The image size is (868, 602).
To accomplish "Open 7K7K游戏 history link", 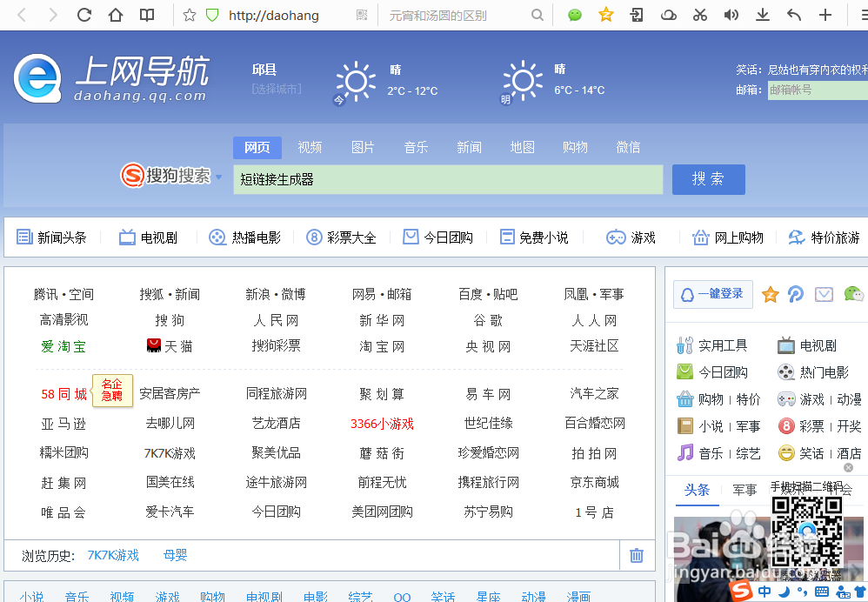I will click(113, 555).
